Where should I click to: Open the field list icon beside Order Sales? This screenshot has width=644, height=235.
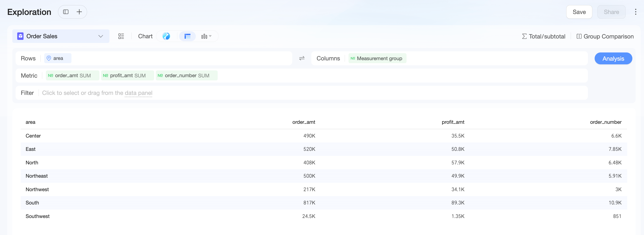tap(121, 36)
